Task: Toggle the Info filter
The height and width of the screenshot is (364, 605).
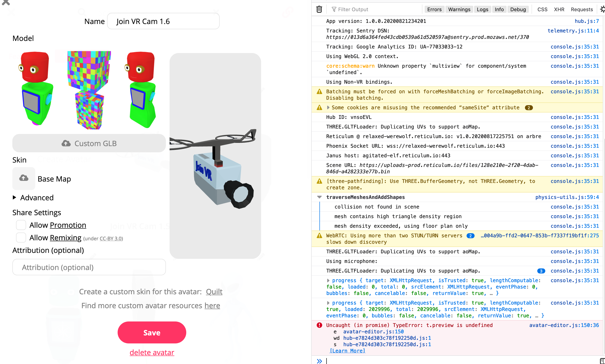Action: click(499, 9)
